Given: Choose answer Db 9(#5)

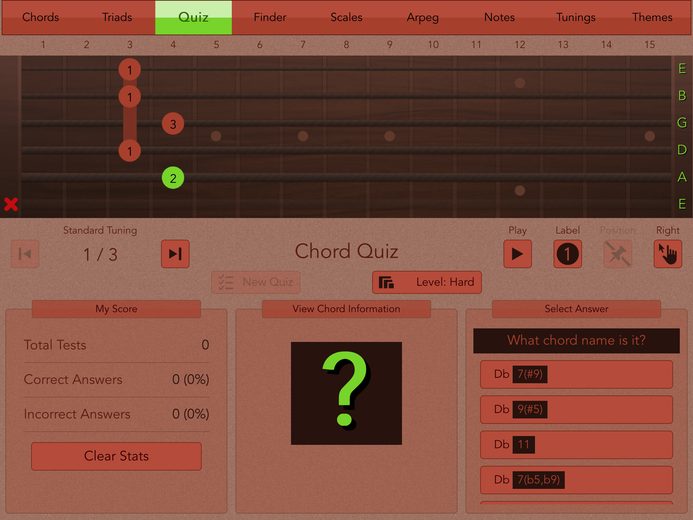Looking at the screenshot, I should click(x=576, y=409).
